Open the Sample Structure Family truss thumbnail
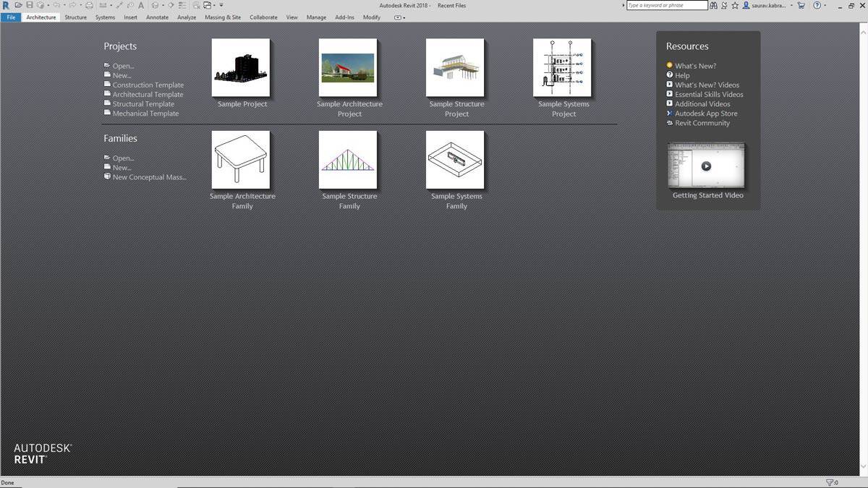 coord(348,160)
